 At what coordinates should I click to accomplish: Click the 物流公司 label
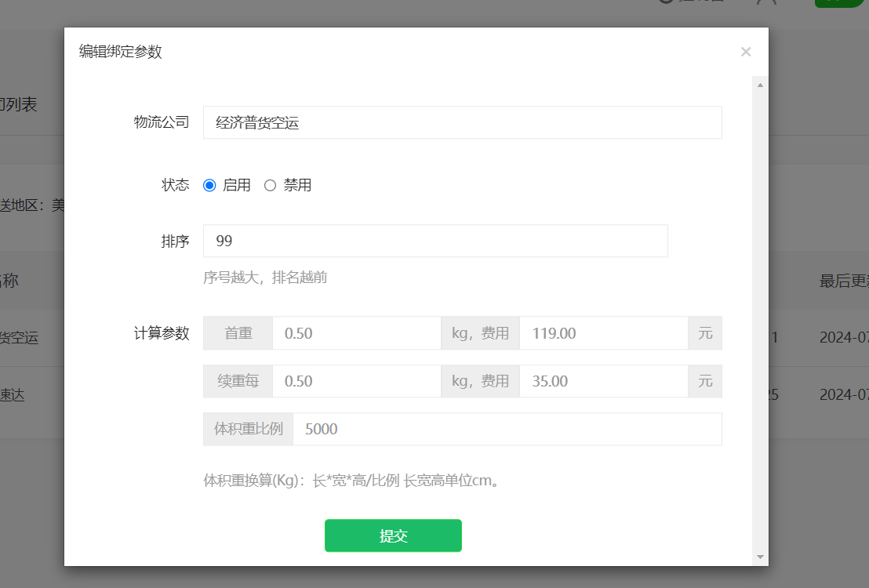(x=162, y=122)
